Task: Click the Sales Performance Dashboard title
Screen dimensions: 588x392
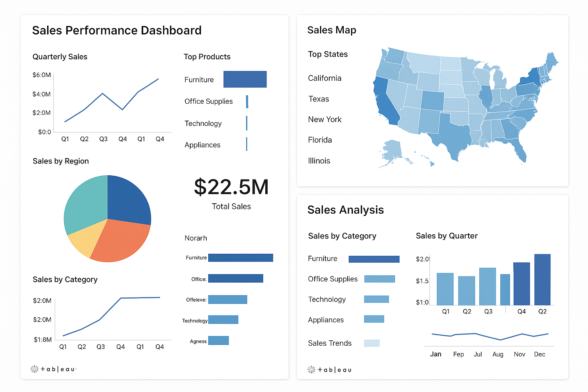Action: point(117,30)
